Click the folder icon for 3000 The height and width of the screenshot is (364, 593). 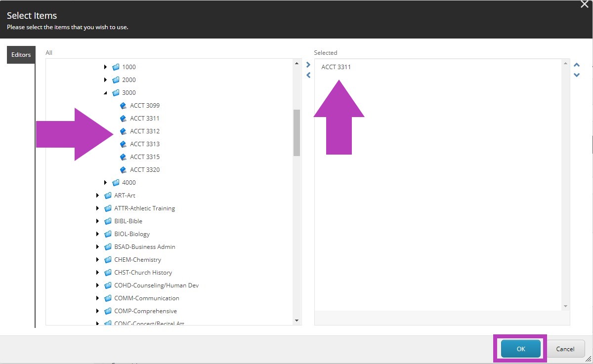point(116,92)
